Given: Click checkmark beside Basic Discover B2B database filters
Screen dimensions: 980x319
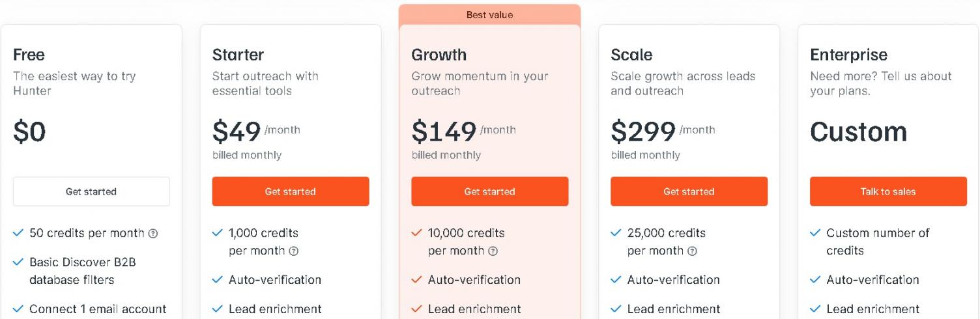Looking at the screenshot, I should click(18, 262).
